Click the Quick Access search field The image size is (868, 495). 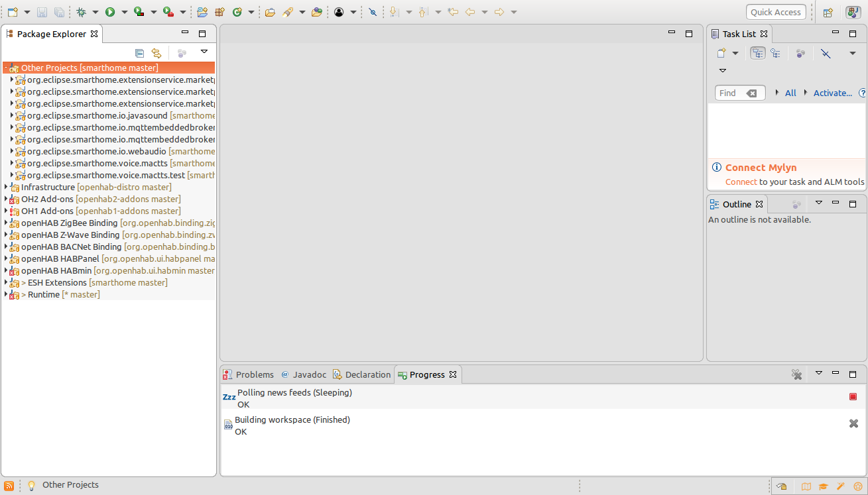click(x=776, y=12)
